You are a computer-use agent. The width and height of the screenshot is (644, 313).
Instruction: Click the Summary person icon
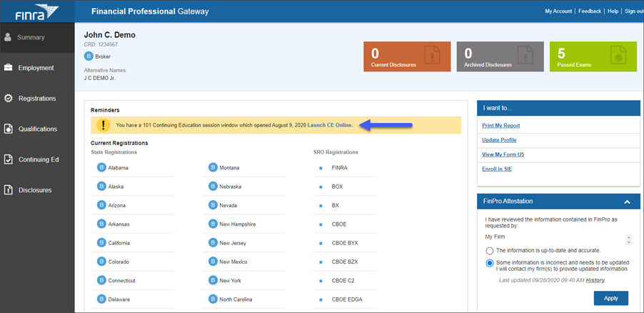point(7,37)
